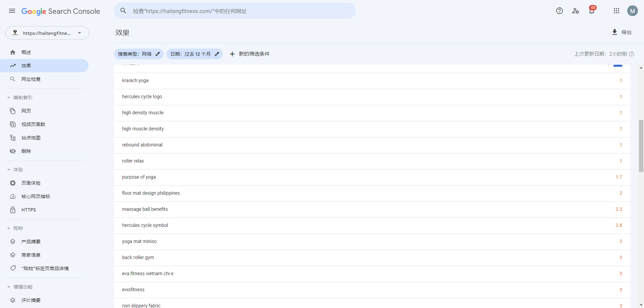This screenshot has height=308, width=644.
Task: Click the hidden-eye icon next to 删除
Action: [x=13, y=151]
